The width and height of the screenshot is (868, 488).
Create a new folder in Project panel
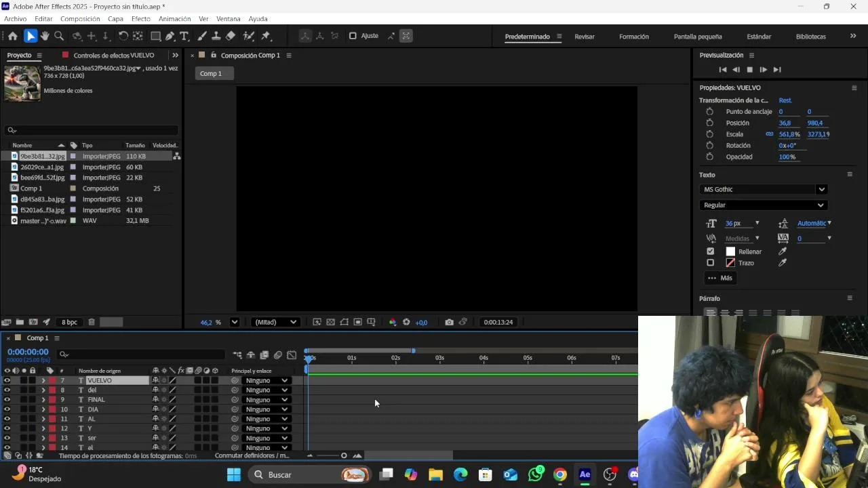(20, 323)
